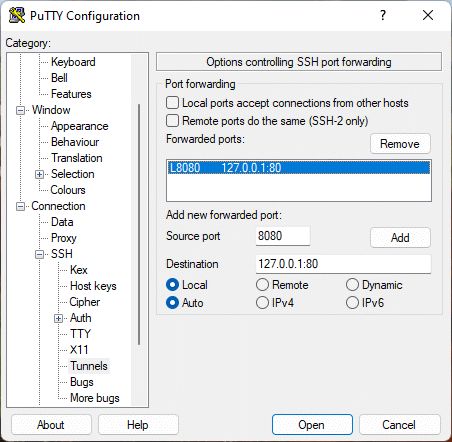Choose the Dynamic forwarding option
Screen dimensions: 452x442
coord(352,285)
